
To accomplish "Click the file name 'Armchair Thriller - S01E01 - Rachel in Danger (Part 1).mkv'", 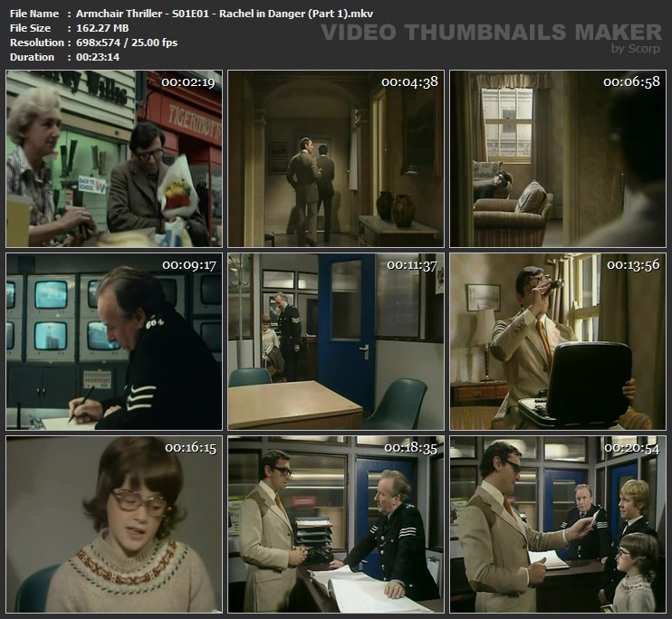I will [225, 14].
